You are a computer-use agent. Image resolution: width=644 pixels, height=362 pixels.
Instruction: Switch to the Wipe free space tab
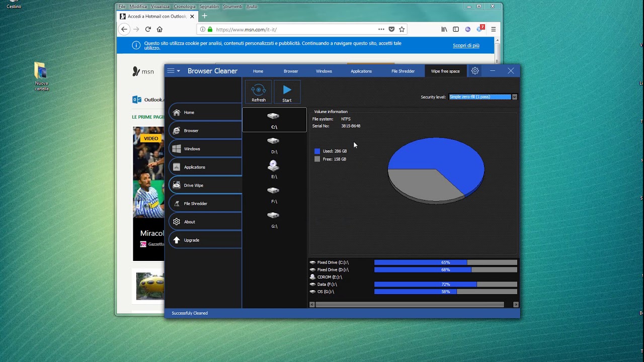point(445,71)
